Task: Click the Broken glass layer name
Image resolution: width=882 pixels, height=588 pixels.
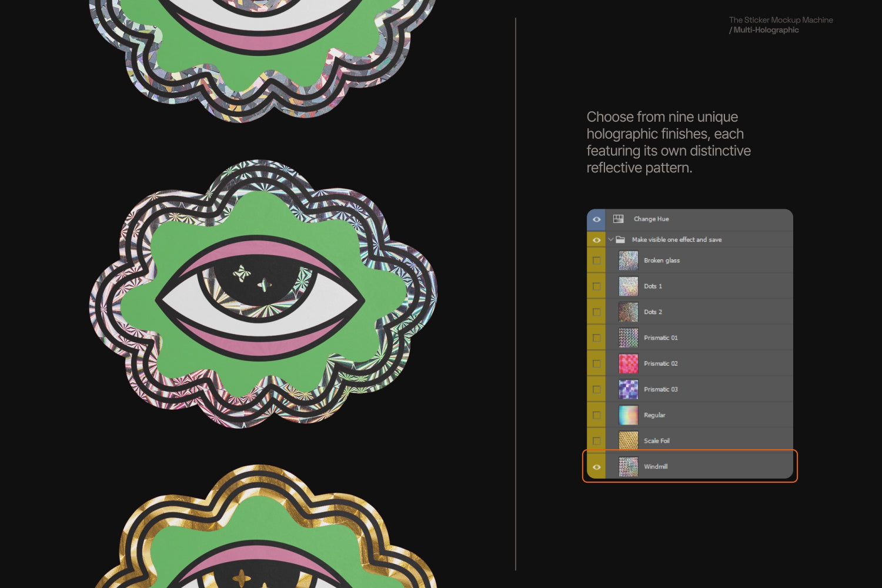Action: (661, 260)
